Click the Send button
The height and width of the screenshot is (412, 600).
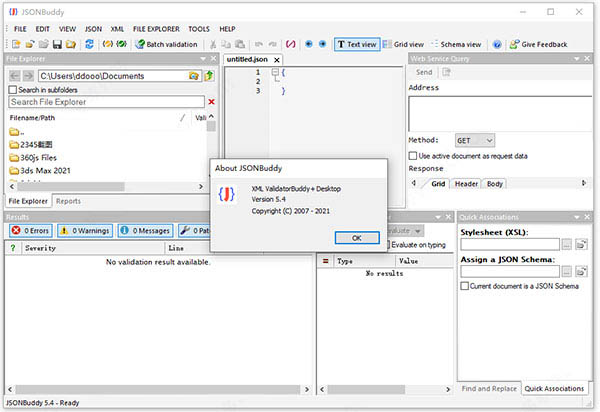(424, 72)
